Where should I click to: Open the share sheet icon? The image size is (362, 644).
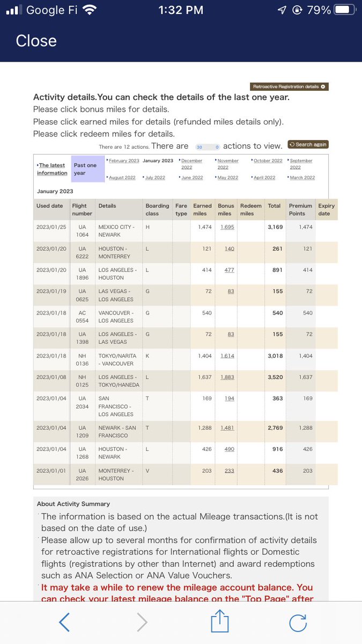220,621
